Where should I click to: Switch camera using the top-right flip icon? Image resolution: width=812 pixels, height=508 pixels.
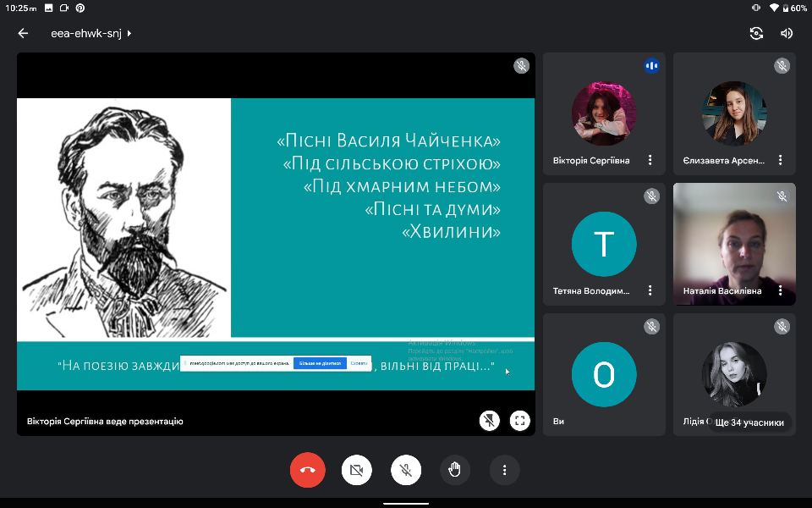coord(756,33)
